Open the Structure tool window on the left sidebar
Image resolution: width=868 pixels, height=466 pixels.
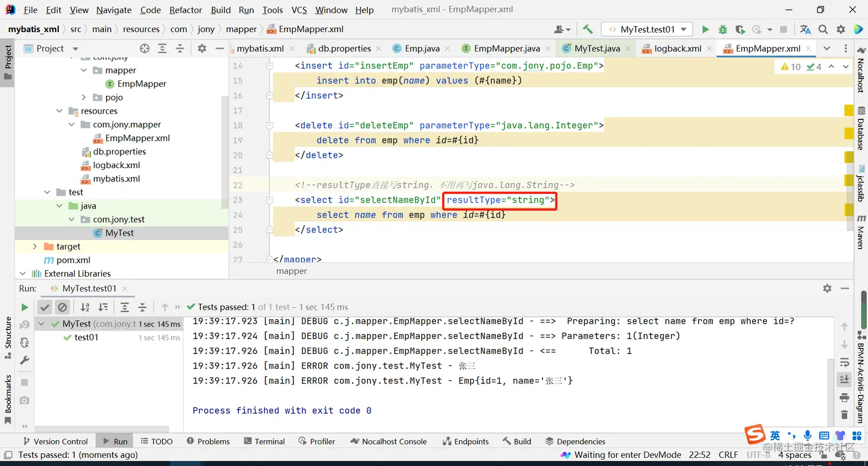(x=8, y=337)
